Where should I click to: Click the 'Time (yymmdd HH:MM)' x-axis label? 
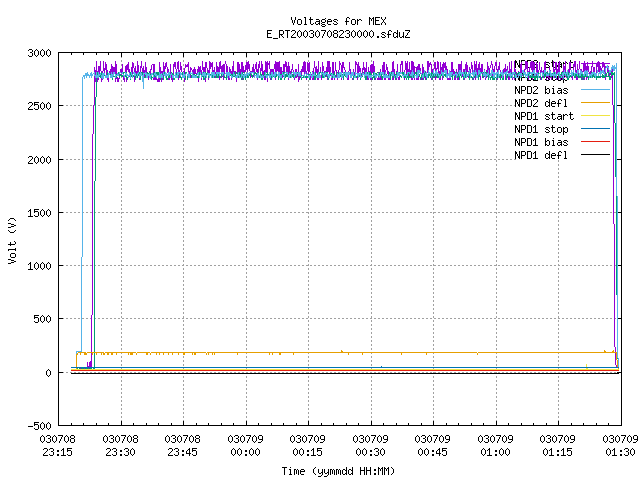338,471
